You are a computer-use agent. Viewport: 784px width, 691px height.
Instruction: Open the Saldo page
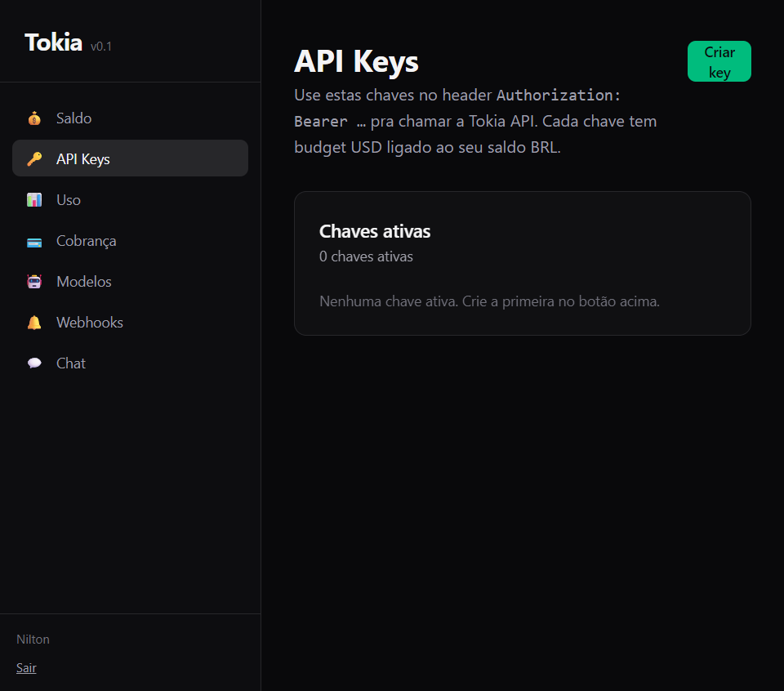[130, 118]
